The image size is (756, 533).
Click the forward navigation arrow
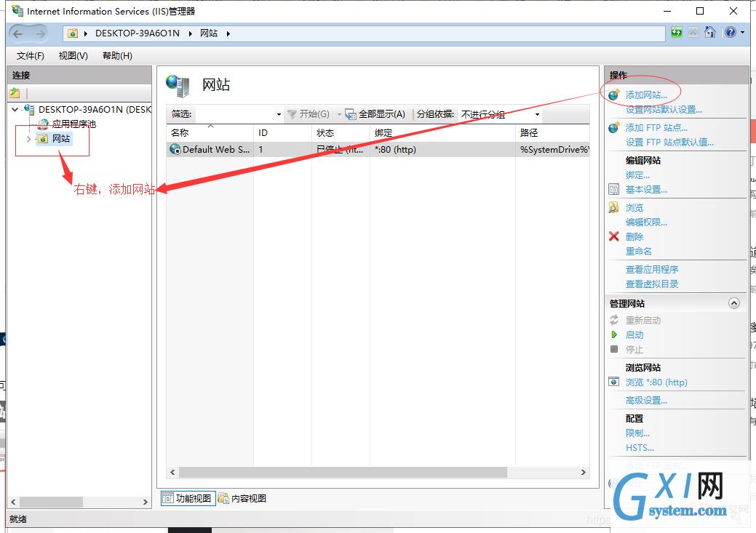click(41, 33)
